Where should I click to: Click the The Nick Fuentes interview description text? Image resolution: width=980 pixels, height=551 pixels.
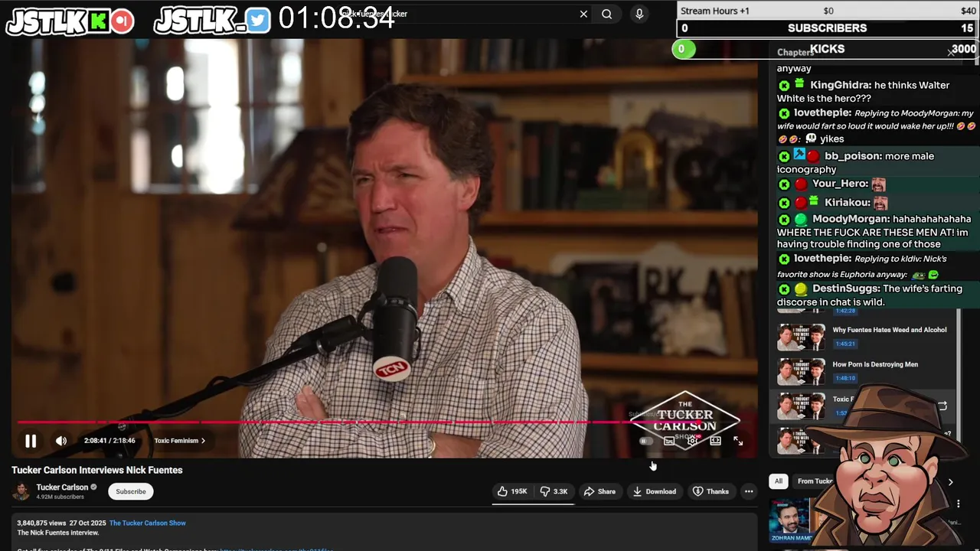(x=58, y=533)
